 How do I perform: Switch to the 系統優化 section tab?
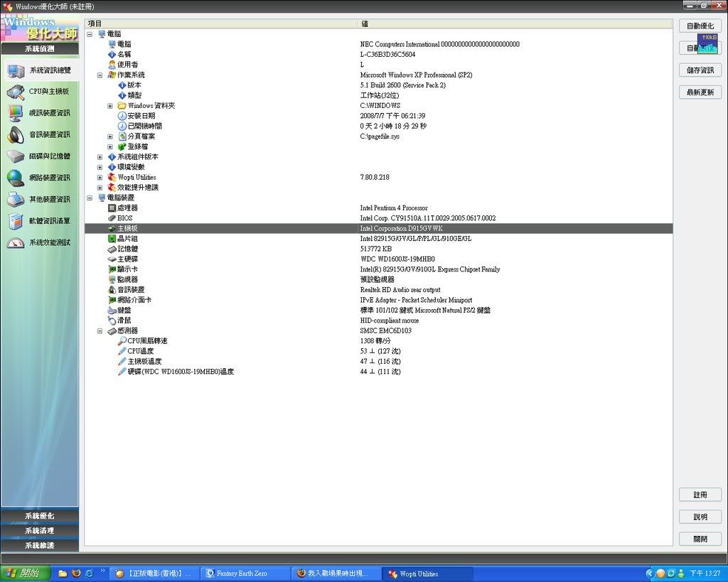point(40,516)
